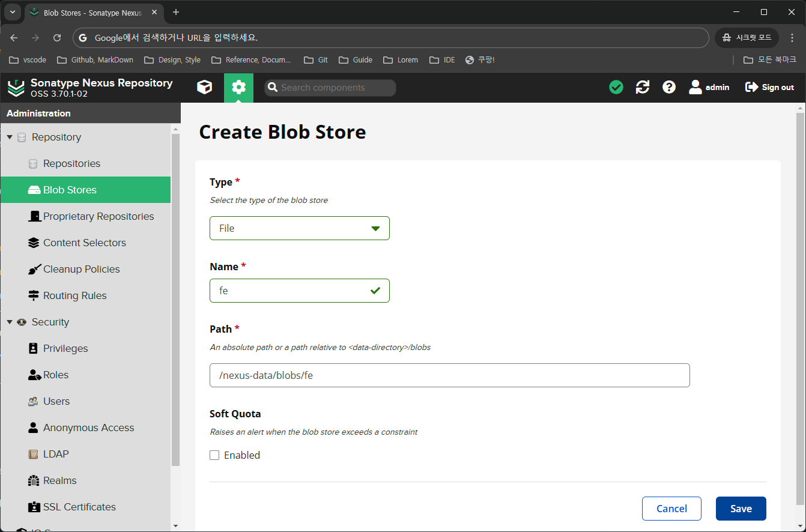
Task: Collapse the Security tree section
Action: (10, 322)
